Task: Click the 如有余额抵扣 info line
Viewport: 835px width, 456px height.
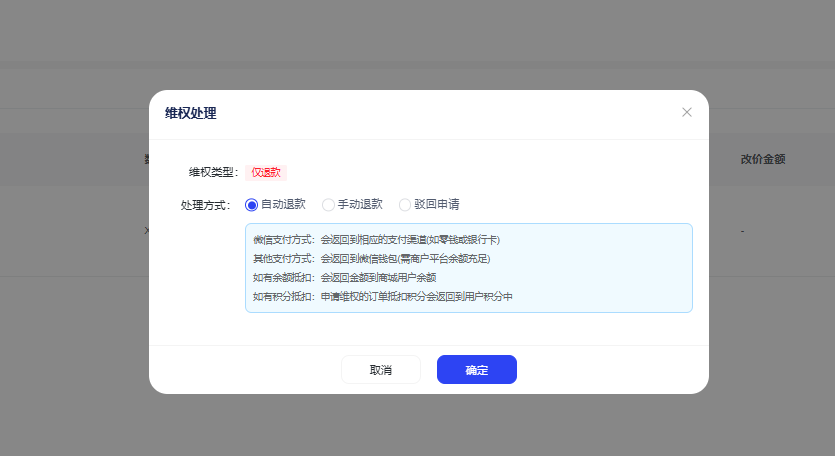Action: click(x=357, y=277)
